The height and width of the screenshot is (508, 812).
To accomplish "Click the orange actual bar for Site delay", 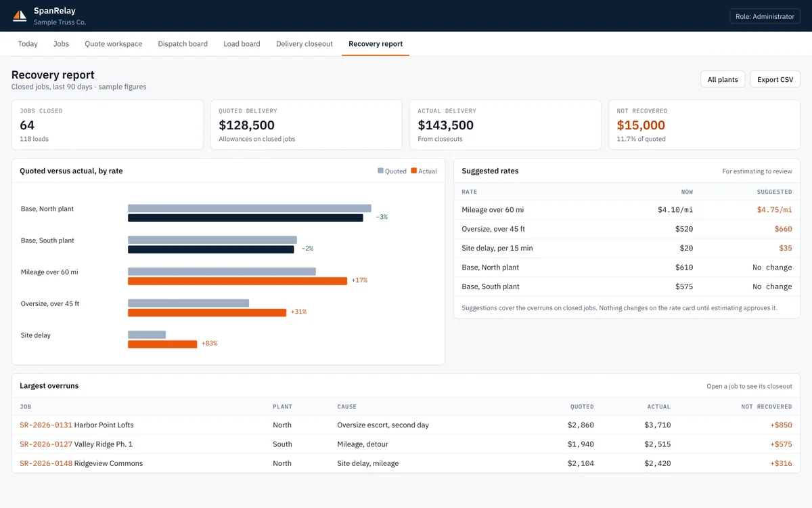I will (162, 344).
